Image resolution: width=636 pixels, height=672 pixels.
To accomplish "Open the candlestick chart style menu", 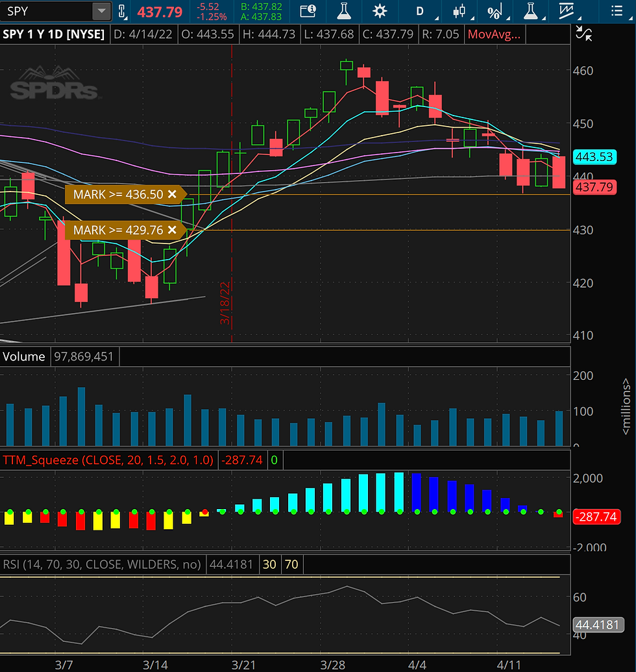I will point(459,12).
